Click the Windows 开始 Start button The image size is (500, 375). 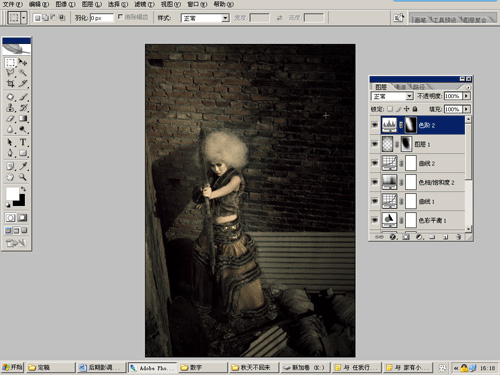[12, 367]
